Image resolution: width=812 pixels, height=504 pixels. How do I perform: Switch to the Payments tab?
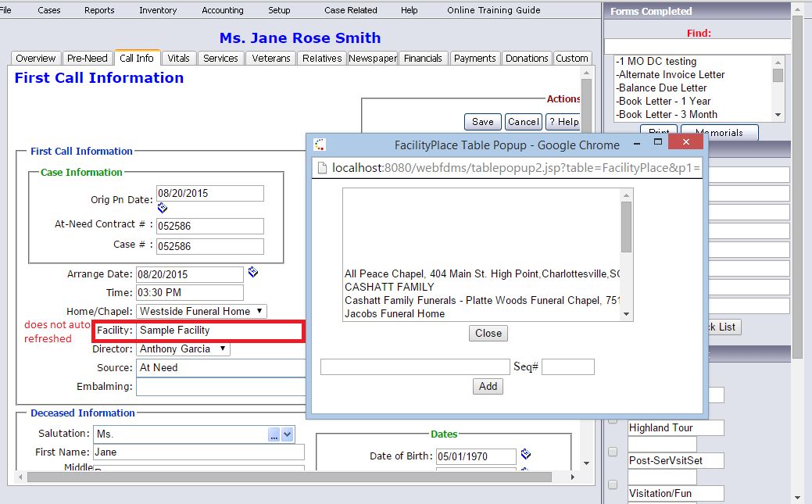click(x=475, y=59)
